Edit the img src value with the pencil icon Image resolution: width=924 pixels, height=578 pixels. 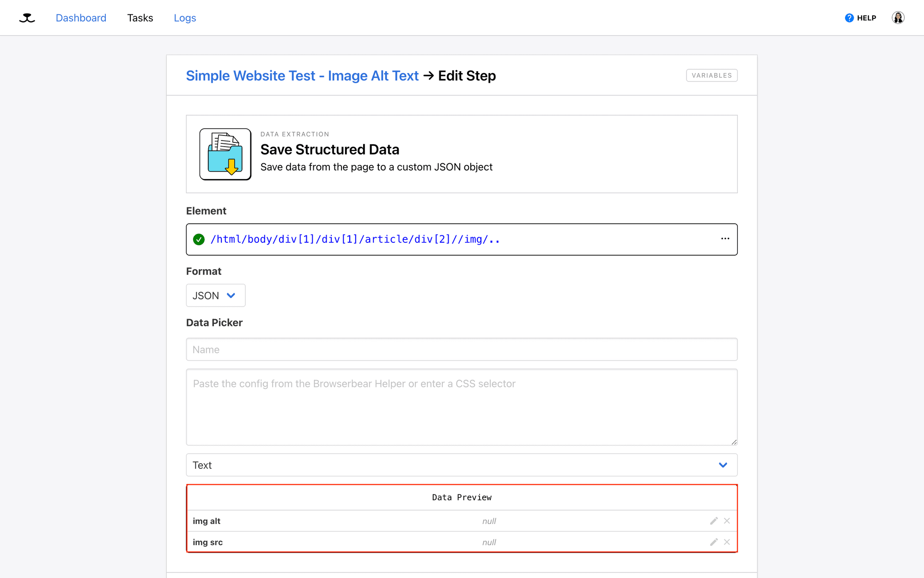(713, 541)
